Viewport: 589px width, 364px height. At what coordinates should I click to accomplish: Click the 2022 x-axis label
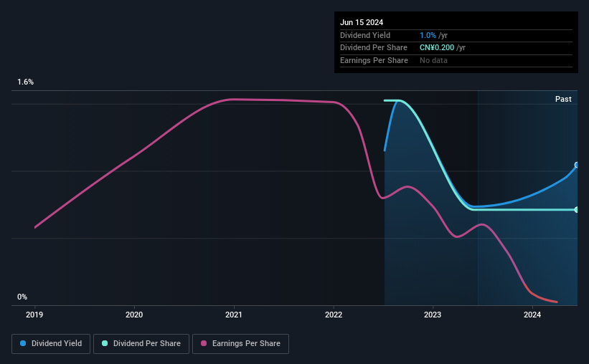click(334, 315)
